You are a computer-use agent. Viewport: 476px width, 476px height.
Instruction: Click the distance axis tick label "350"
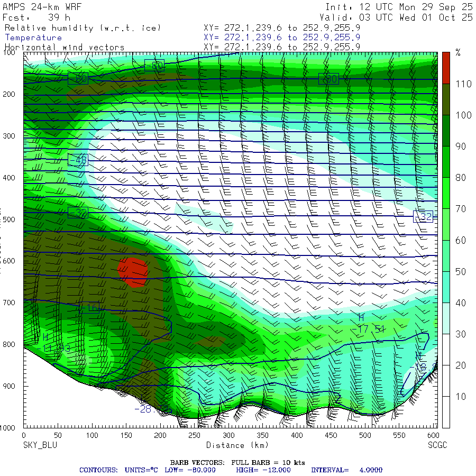pos(262,435)
